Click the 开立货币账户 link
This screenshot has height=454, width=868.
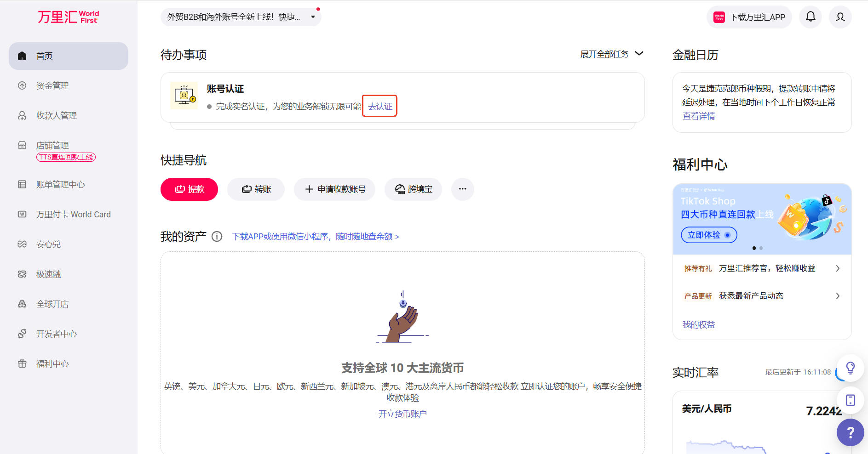(402, 414)
